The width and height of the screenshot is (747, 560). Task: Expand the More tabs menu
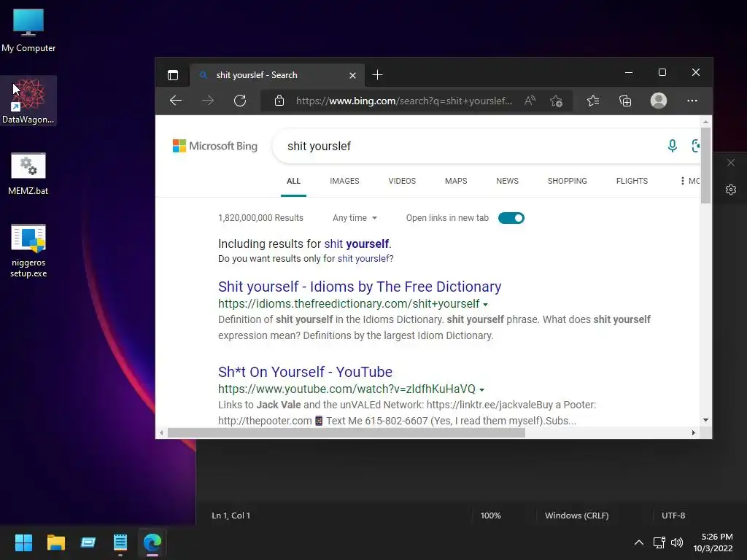pyautogui.click(x=690, y=181)
